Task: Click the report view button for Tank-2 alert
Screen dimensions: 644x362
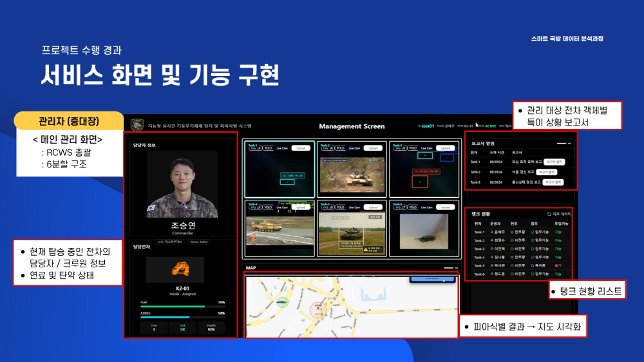Action: [x=547, y=172]
